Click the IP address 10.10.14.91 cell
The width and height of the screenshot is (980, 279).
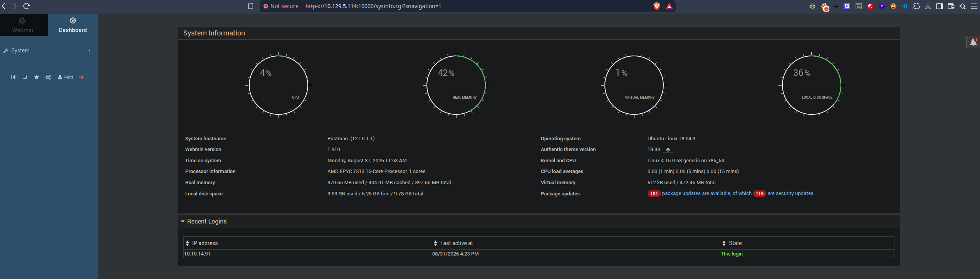pos(197,254)
